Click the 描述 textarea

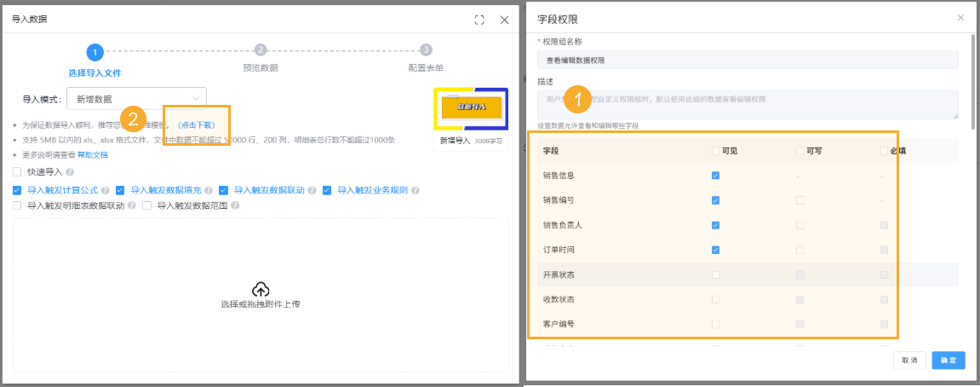[748, 105]
